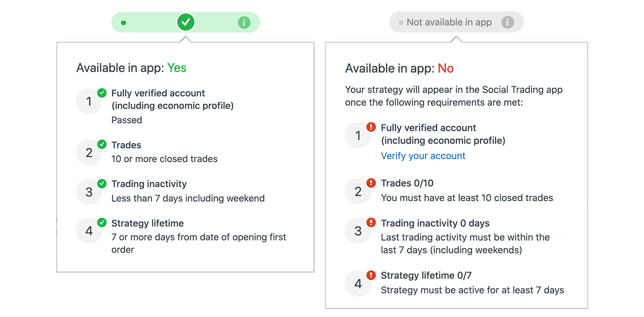The height and width of the screenshot is (317, 644).
Task: Click green check icon beside Trading inactivity
Action: tap(102, 183)
